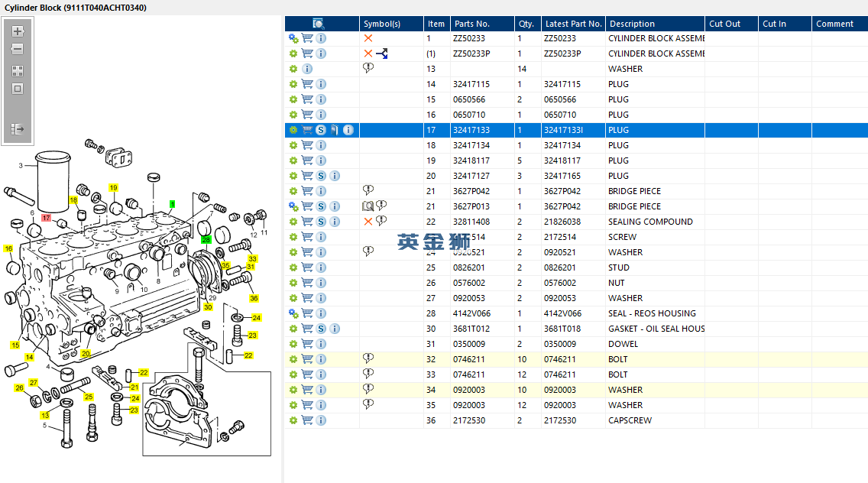
Task: Click supersession S icon for PLUG 32417127
Action: (x=321, y=176)
